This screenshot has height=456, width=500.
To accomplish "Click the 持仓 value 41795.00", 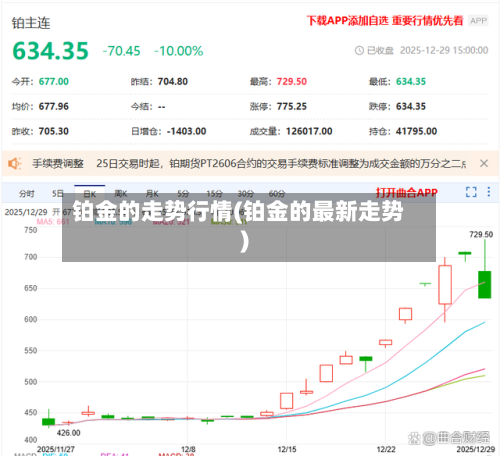I will tap(416, 131).
